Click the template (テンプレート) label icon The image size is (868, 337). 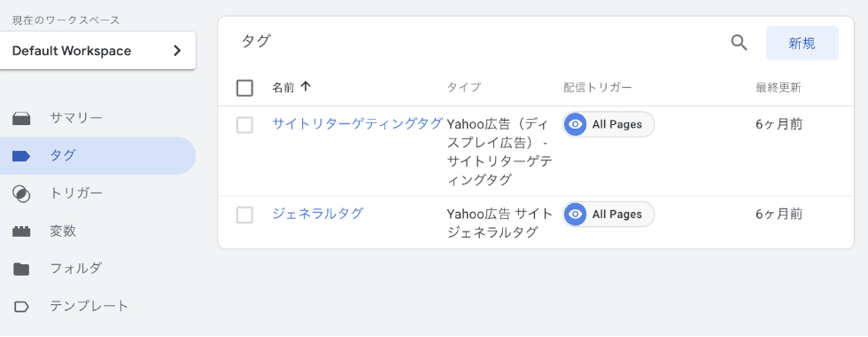(21, 307)
